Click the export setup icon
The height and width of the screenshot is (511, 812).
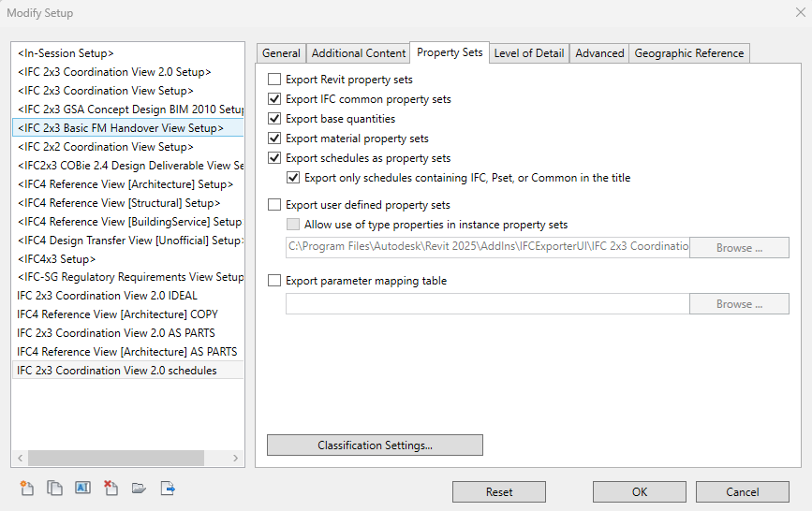(168, 488)
